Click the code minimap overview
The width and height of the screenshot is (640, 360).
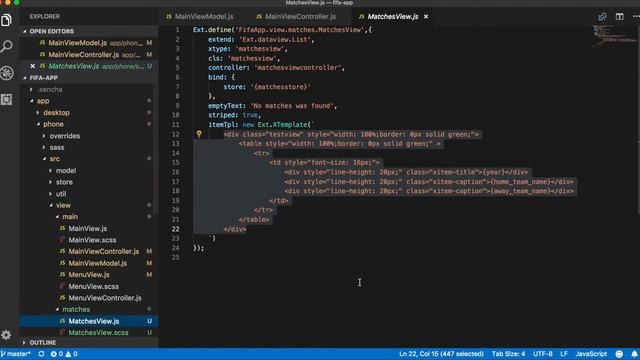[x=614, y=36]
